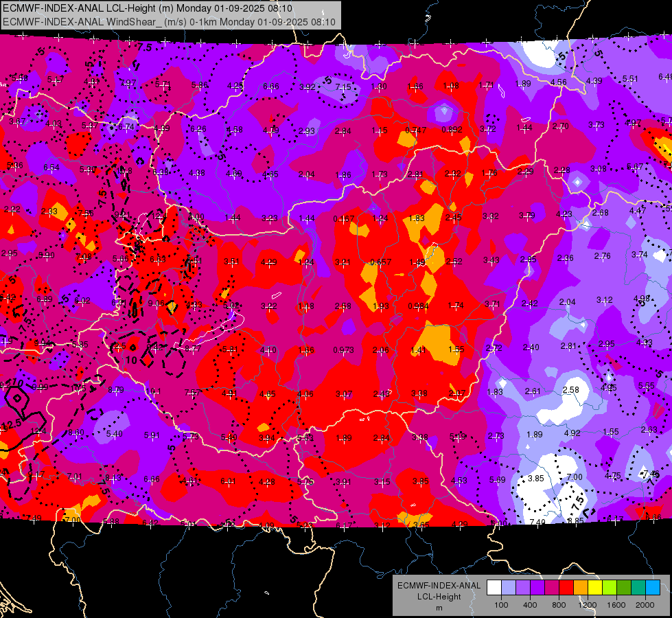Click the legend tick label 400
672x618 pixels.
click(530, 605)
